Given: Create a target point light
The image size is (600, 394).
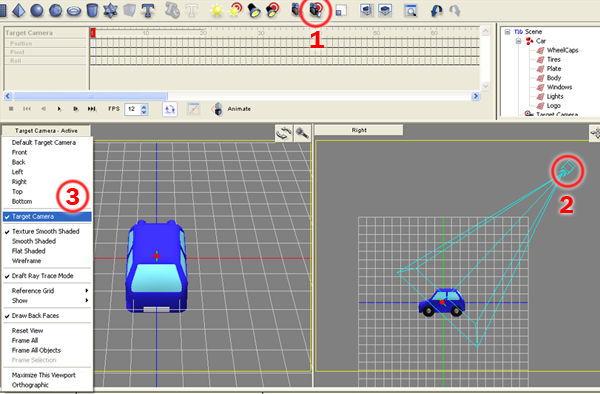Looking at the screenshot, I should (x=235, y=10).
